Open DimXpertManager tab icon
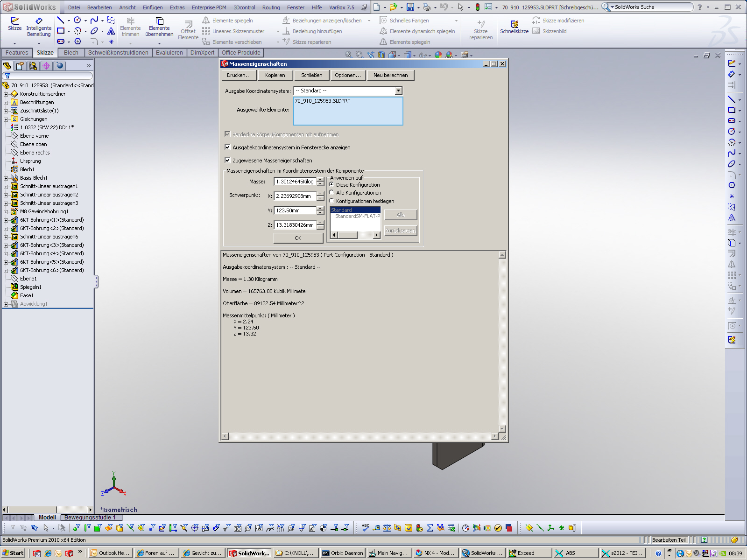 [x=46, y=66]
